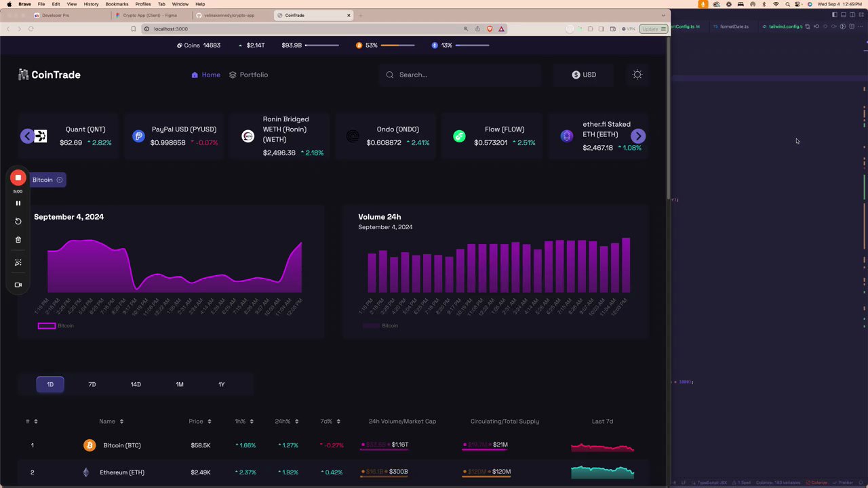The image size is (868, 488).
Task: Select the Quant (QNT) coin card
Action: coord(68,136)
